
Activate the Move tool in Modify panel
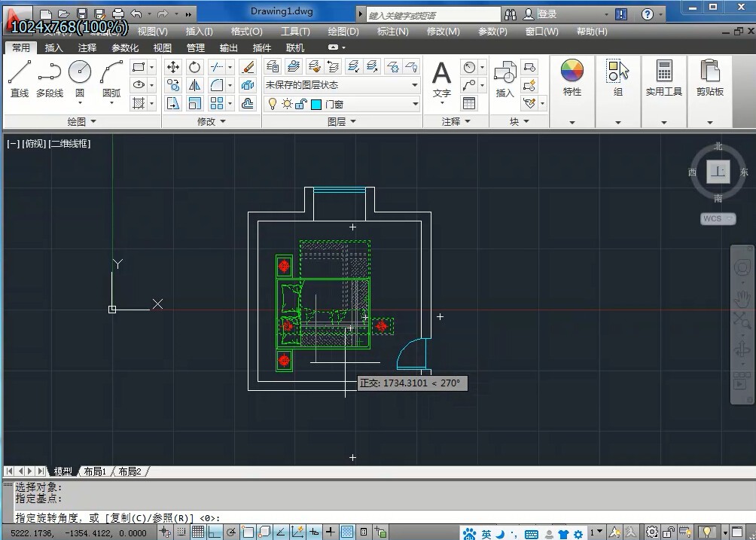click(173, 67)
